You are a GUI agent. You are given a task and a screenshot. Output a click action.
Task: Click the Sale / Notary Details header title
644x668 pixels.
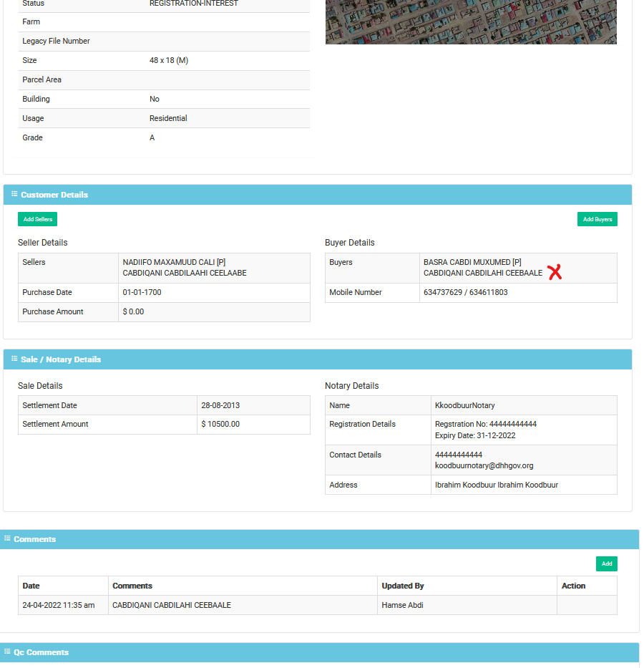tap(61, 359)
